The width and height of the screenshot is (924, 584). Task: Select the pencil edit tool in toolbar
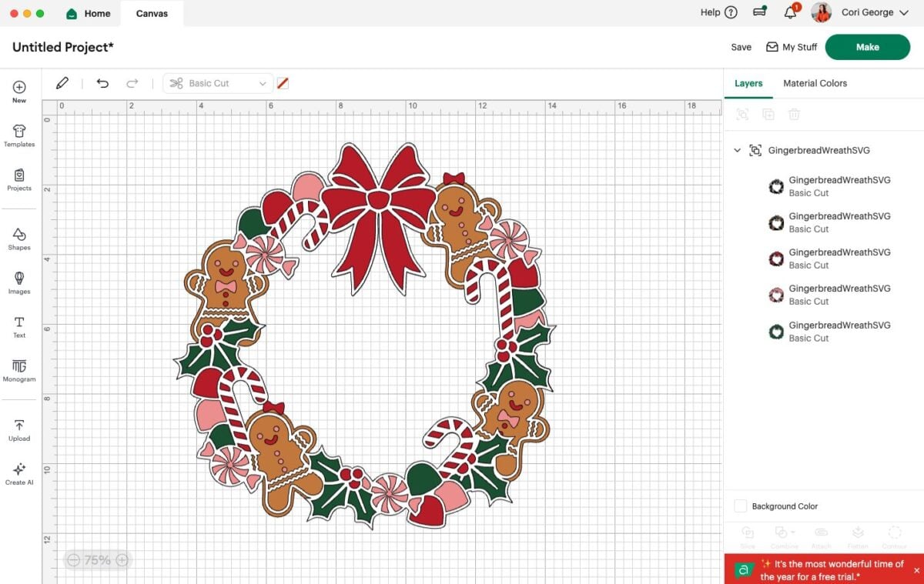pos(62,82)
